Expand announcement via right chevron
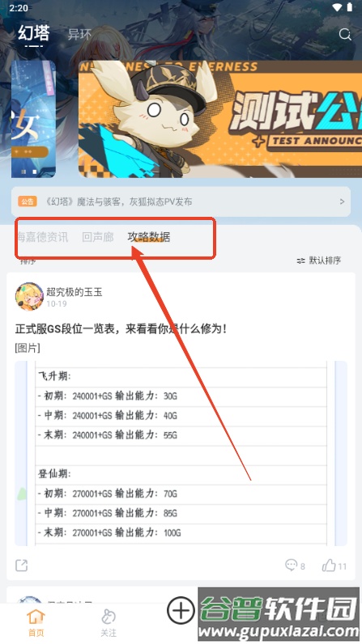The height and width of the screenshot is (644, 362). click(x=342, y=201)
